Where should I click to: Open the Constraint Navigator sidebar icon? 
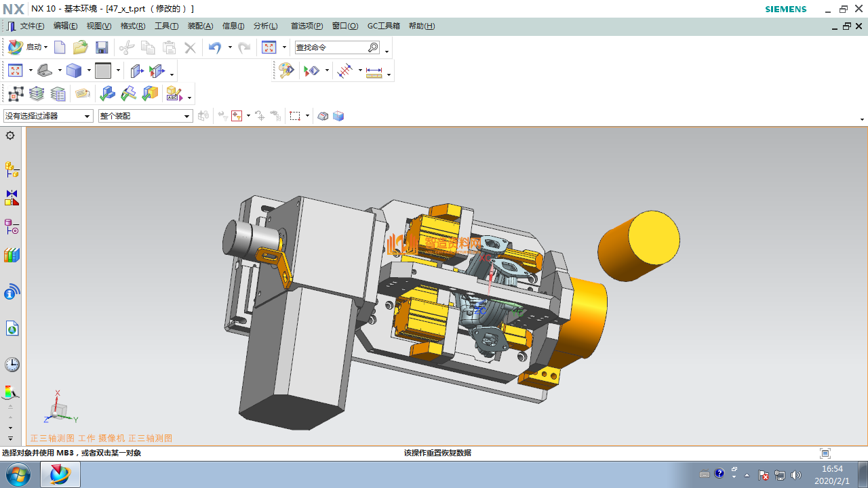[12, 198]
